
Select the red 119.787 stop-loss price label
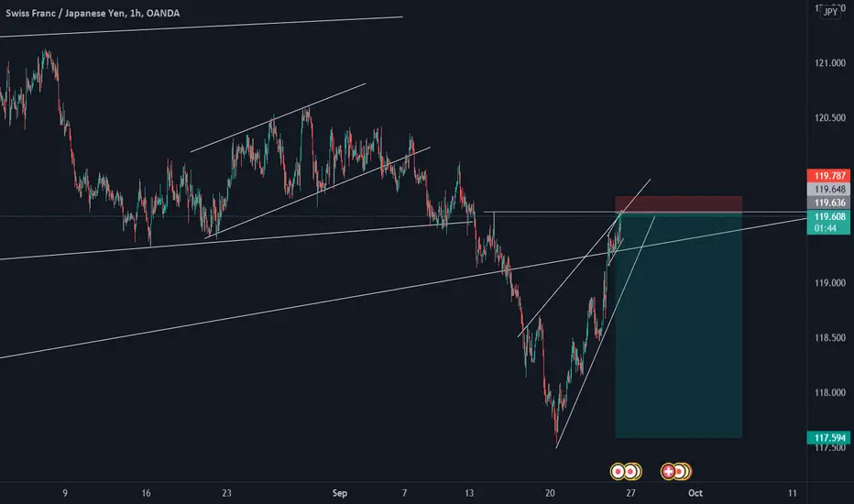click(x=828, y=175)
